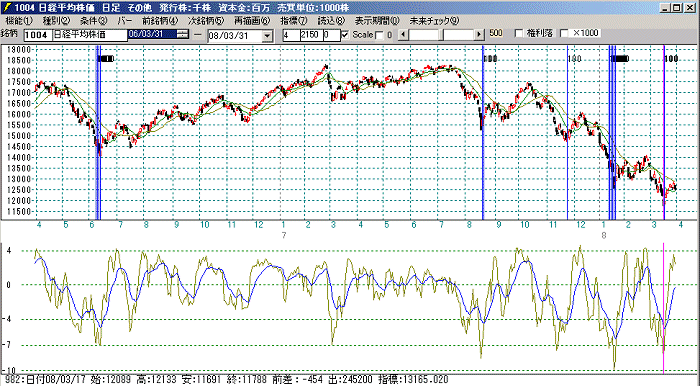The width and height of the screenshot is (700, 386).
Task: Click 再描画(6) to redraw chart
Action: pyautogui.click(x=252, y=21)
